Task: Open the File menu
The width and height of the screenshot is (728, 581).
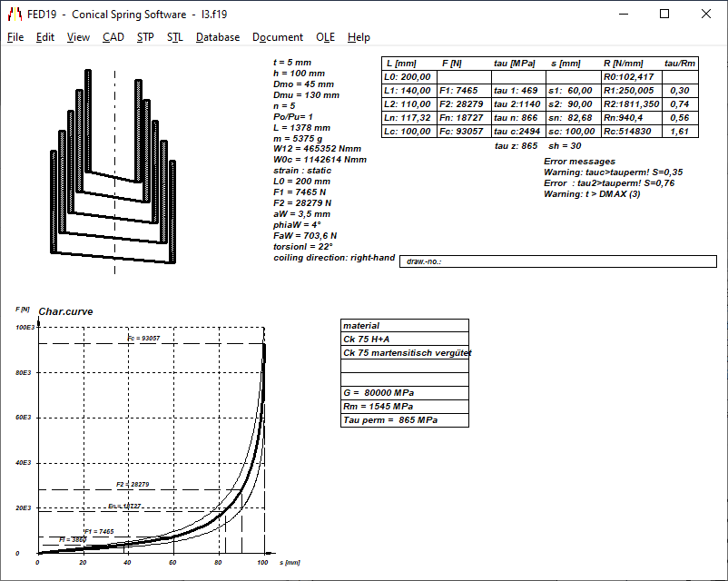Action: coord(15,37)
